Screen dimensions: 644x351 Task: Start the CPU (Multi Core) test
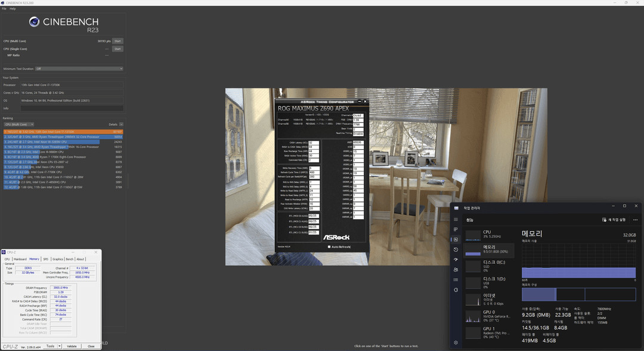(x=117, y=41)
